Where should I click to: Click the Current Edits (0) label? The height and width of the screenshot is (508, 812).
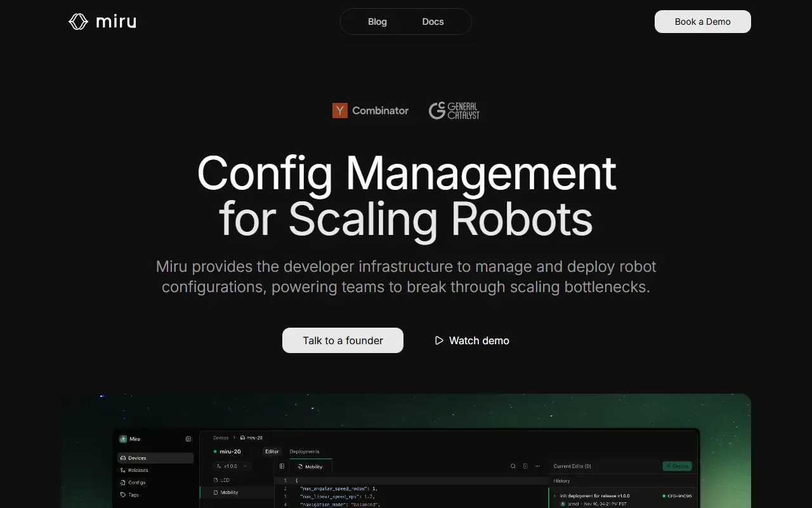coord(572,466)
